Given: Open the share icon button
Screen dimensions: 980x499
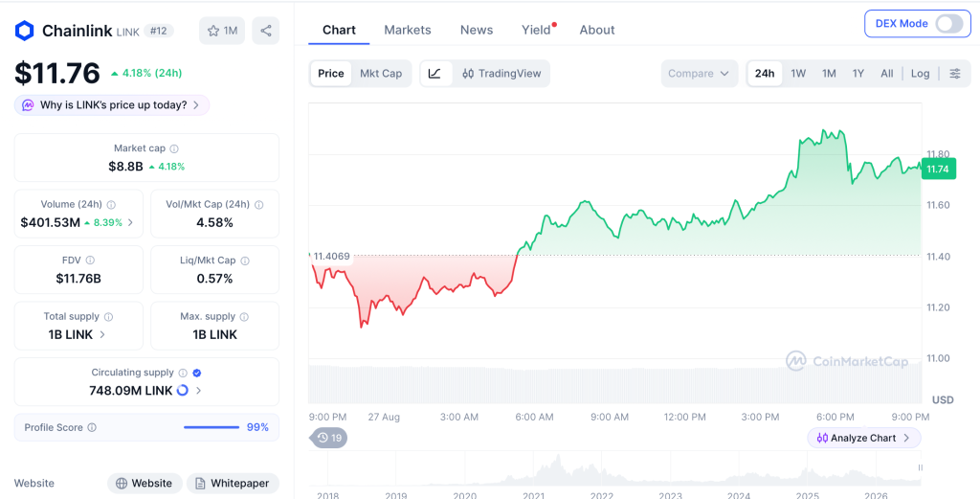Looking at the screenshot, I should click(266, 31).
